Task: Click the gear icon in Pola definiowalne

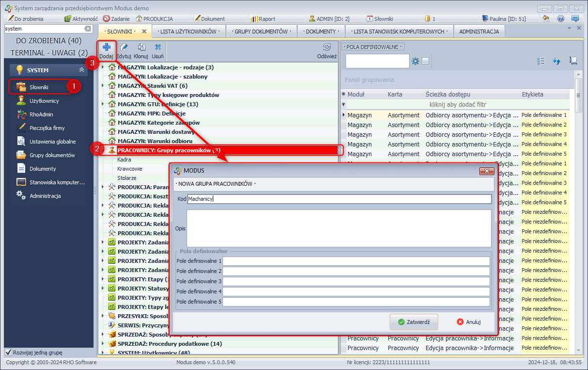Action: pos(415,61)
